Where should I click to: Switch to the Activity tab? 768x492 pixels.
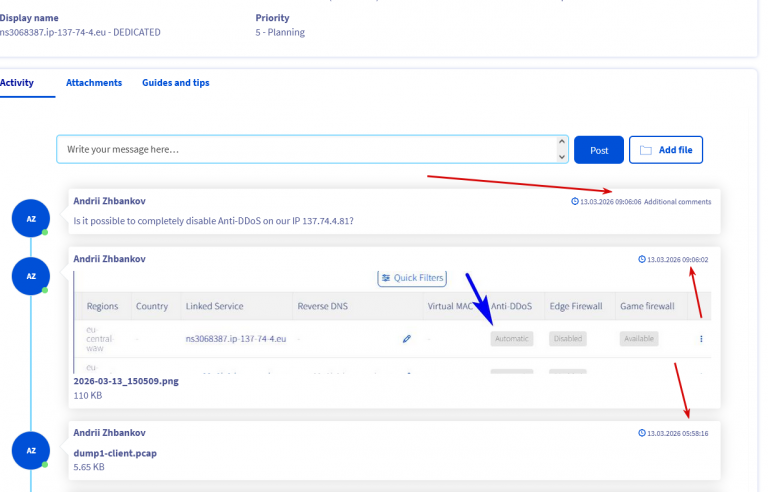pyautogui.click(x=17, y=83)
